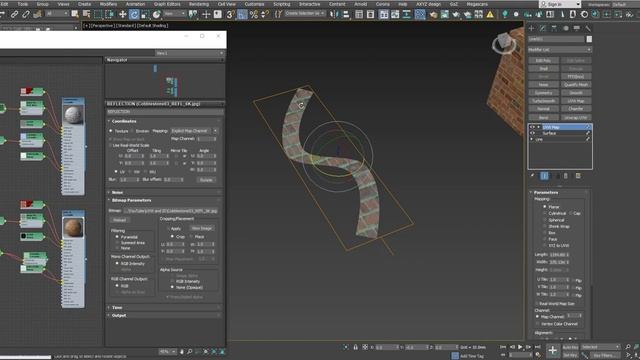Click the Unwrap UVW modifier button
Screen dimensions: 640x360
[576, 117]
